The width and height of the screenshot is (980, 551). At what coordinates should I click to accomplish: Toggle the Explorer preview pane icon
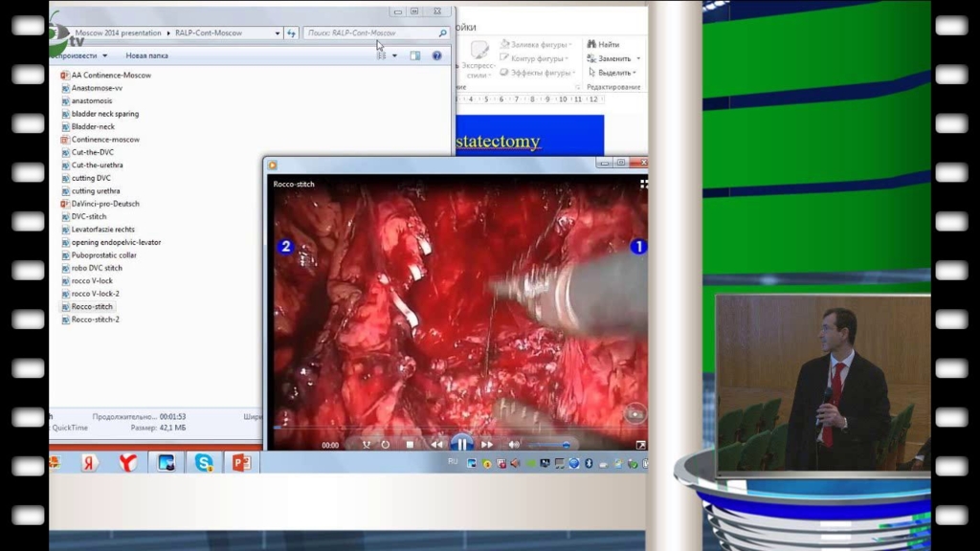(x=415, y=55)
